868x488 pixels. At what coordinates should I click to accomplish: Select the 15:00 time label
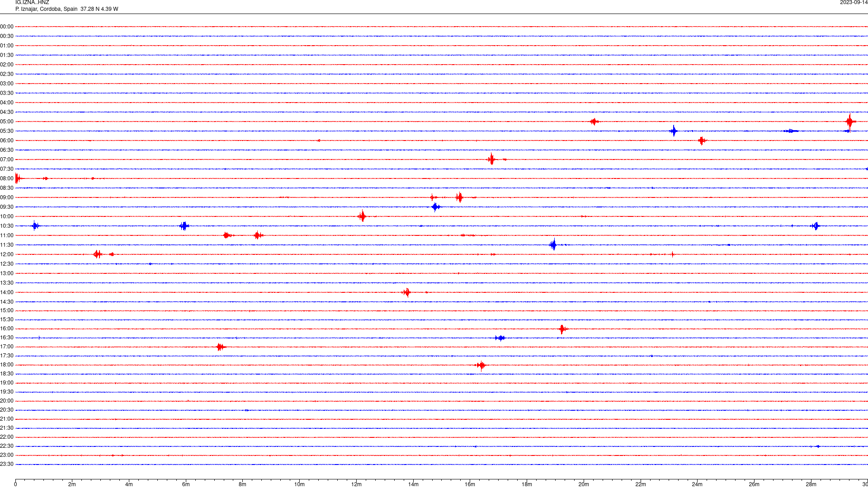pyautogui.click(x=7, y=310)
